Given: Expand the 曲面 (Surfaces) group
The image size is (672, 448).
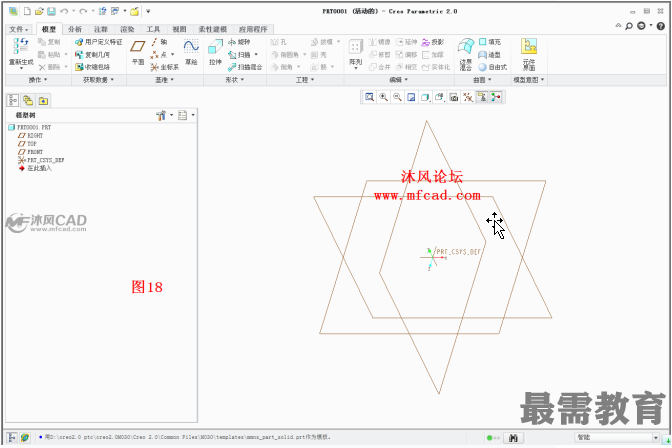Looking at the screenshot, I should coord(482,80).
